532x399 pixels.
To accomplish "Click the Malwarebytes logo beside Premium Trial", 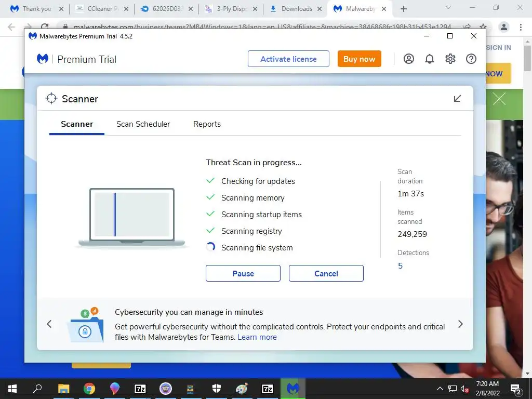I will 43,59.
